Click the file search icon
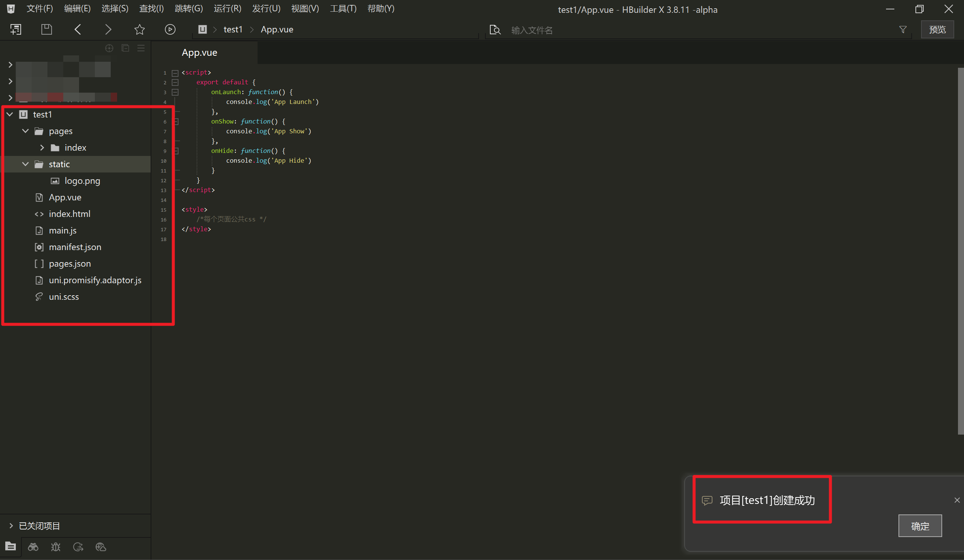 [x=495, y=30]
